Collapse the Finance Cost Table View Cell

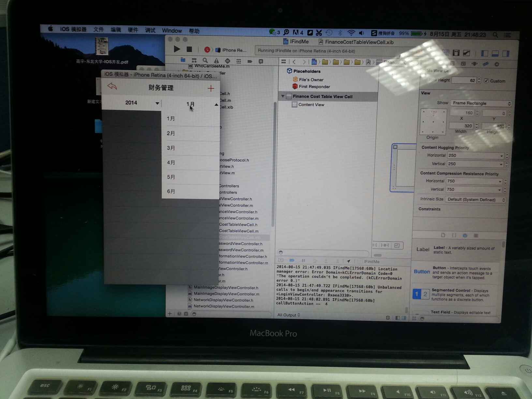(283, 96)
